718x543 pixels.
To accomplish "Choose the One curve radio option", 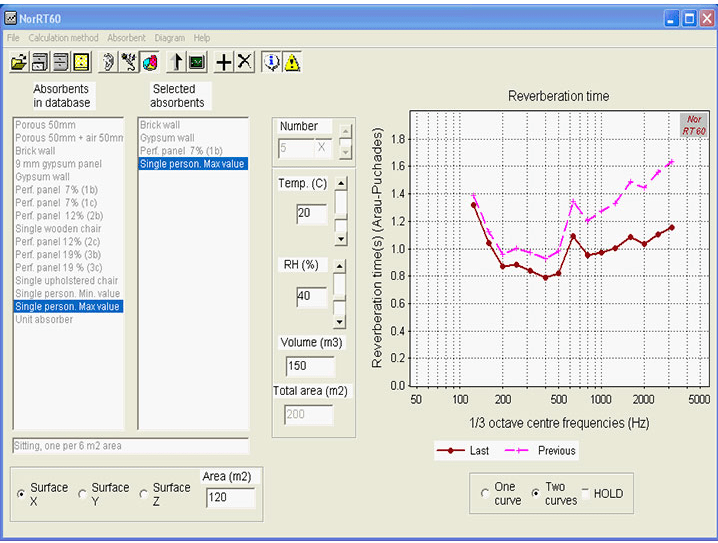I will (x=484, y=493).
